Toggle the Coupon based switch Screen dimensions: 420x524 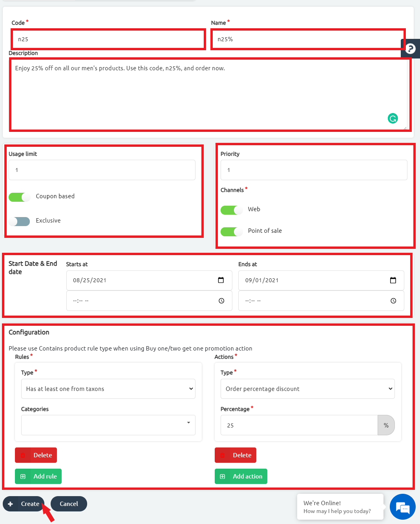tap(20, 197)
